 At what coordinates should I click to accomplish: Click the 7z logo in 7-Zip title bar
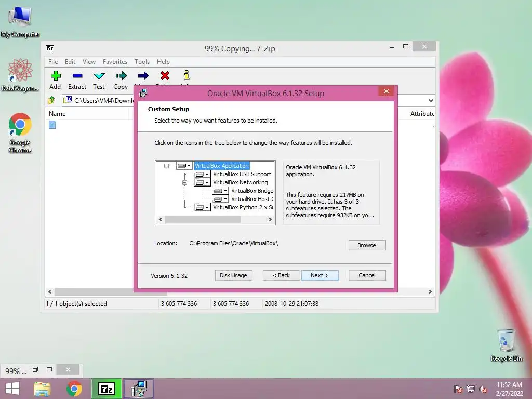coord(50,48)
